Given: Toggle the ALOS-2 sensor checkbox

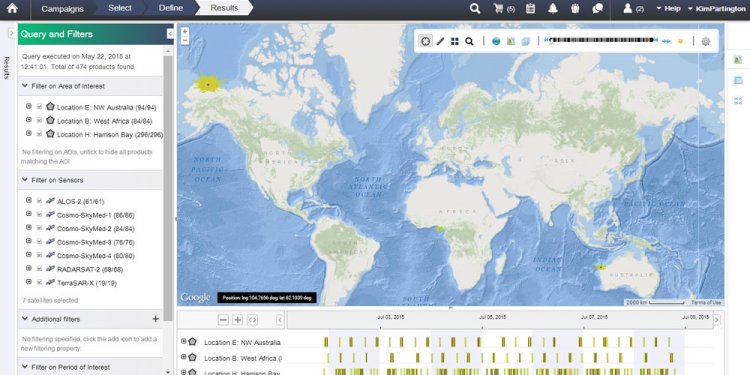Looking at the screenshot, I should coord(39,200).
